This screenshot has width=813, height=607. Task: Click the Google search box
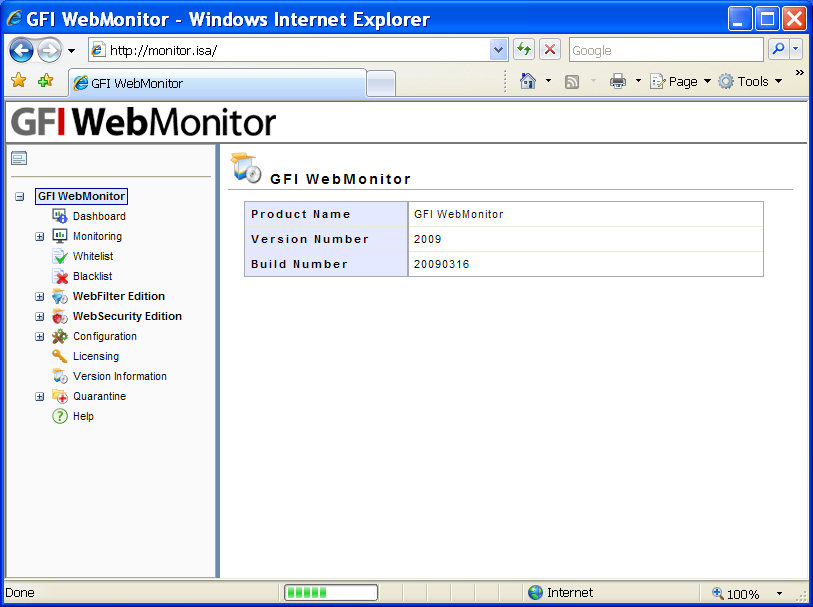tap(666, 50)
